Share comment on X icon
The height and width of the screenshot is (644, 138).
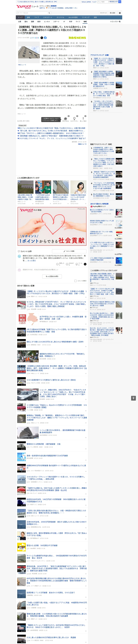85,264
